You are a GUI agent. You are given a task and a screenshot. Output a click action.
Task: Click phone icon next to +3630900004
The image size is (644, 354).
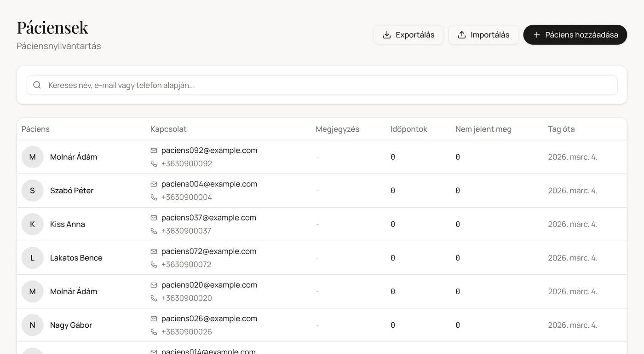pos(154,197)
